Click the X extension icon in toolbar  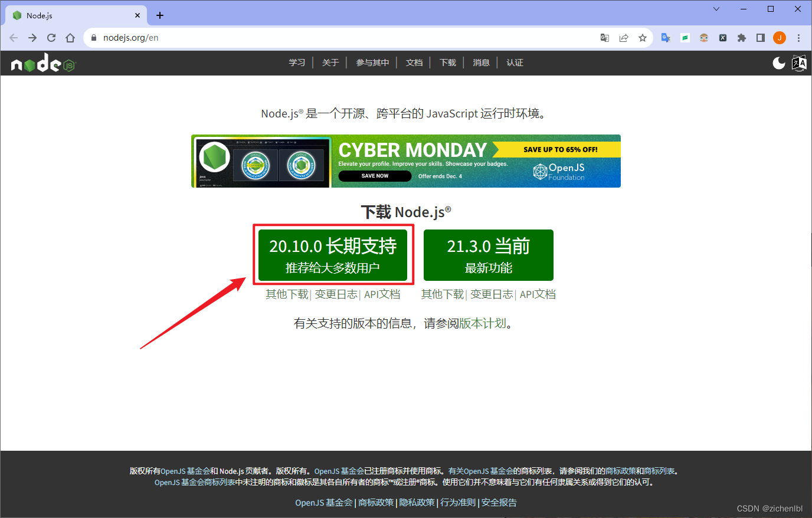723,38
